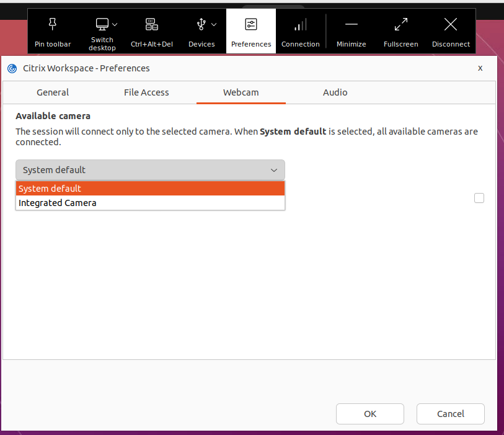
Task: Choose Integrated Camera in camera list
Action: [150, 203]
